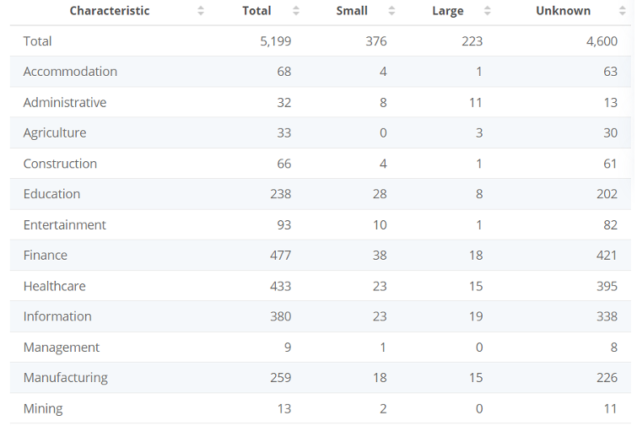Click the Mining row label

(42, 409)
